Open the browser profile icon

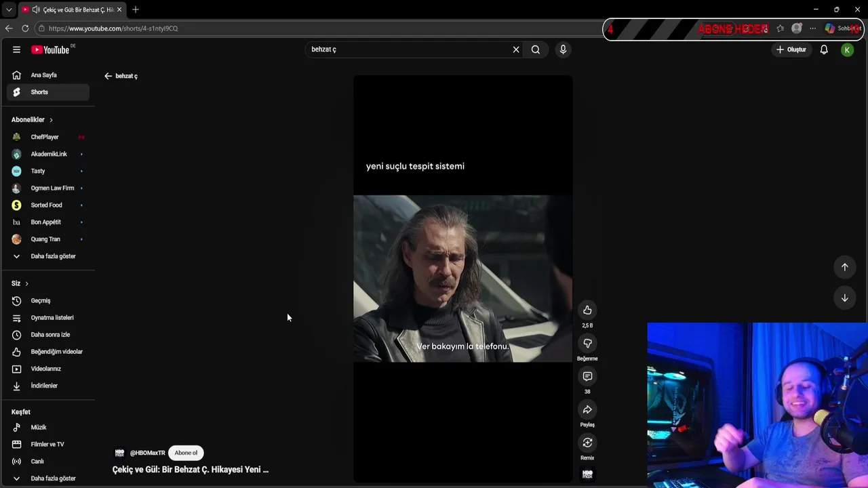[797, 28]
